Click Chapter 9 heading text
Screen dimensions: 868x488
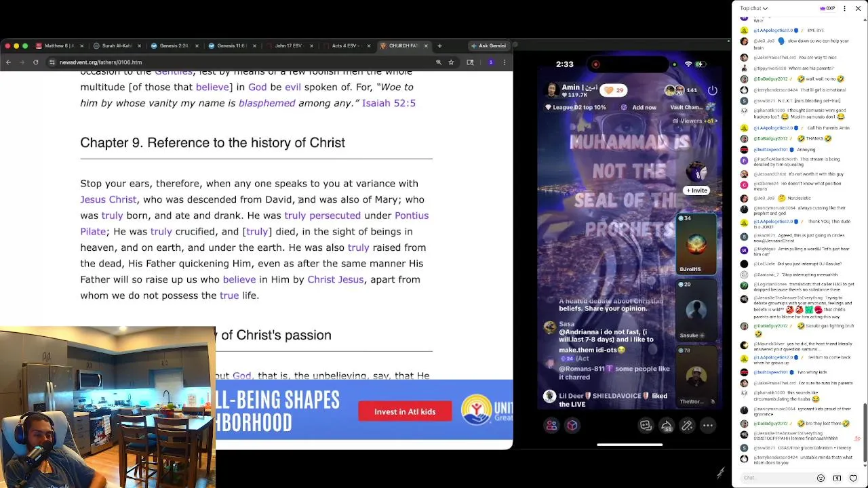point(212,142)
